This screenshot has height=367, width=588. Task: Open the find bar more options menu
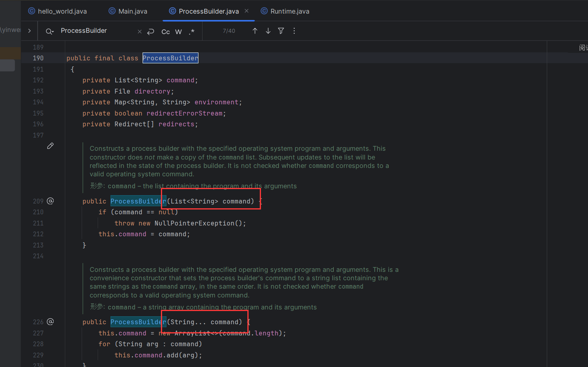(x=294, y=31)
